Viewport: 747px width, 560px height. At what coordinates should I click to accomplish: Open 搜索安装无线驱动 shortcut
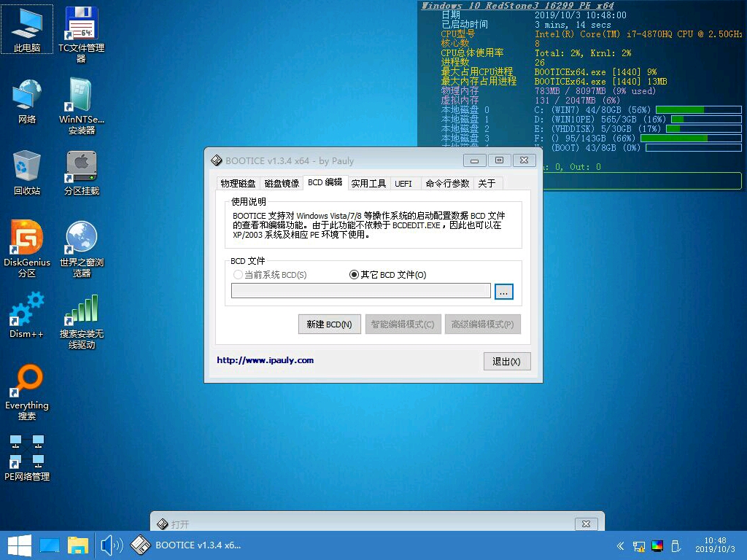coord(82,322)
